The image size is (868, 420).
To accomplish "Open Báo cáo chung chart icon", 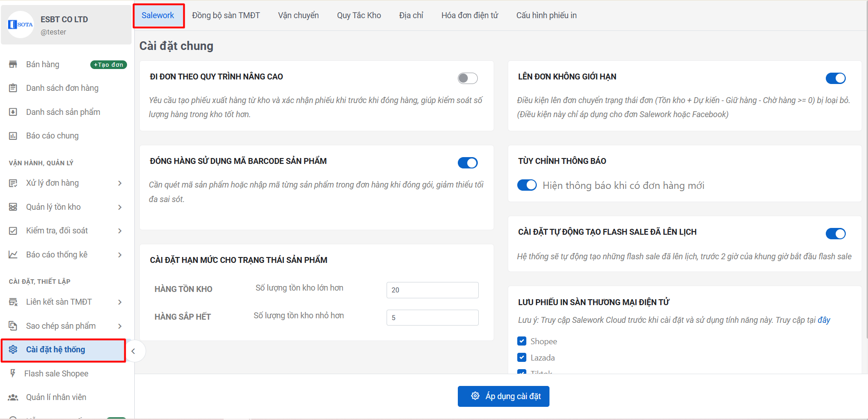I will (13, 136).
